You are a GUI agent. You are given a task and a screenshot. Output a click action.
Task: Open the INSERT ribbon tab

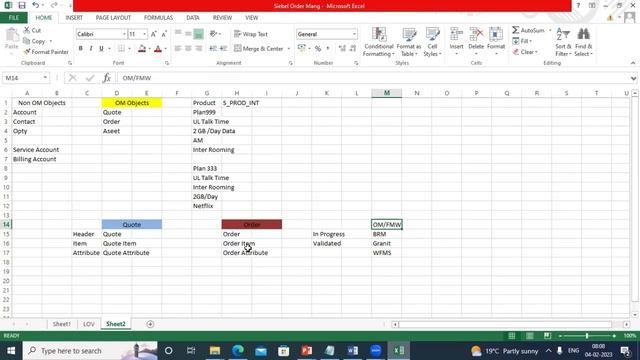[x=74, y=18]
